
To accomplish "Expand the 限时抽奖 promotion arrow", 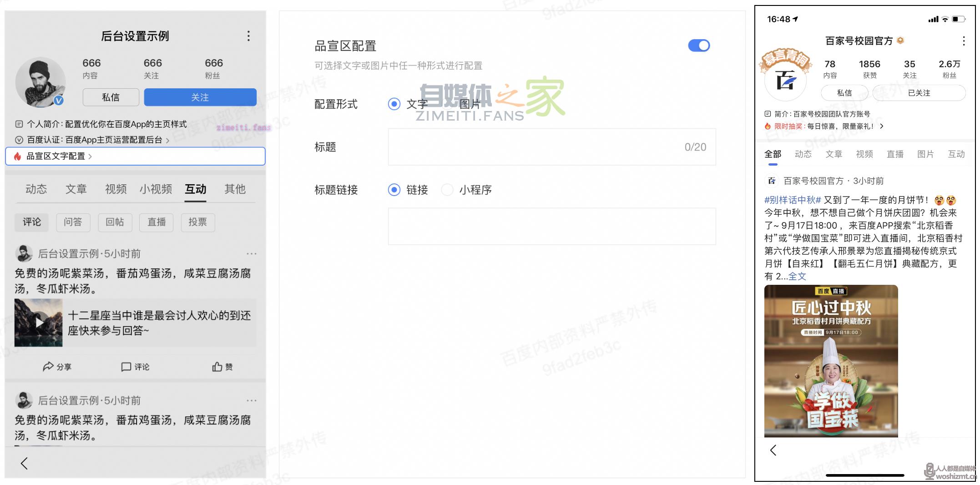I will coord(882,126).
